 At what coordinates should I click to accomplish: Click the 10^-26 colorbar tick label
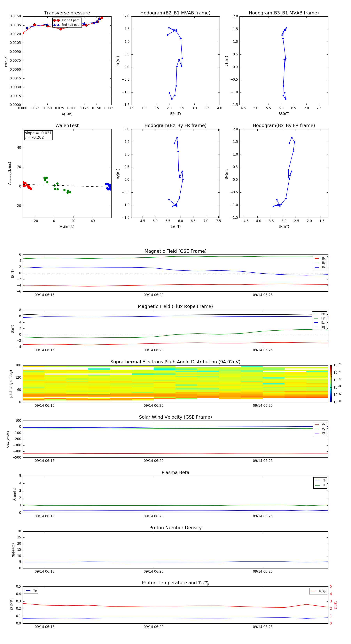[337, 365]
